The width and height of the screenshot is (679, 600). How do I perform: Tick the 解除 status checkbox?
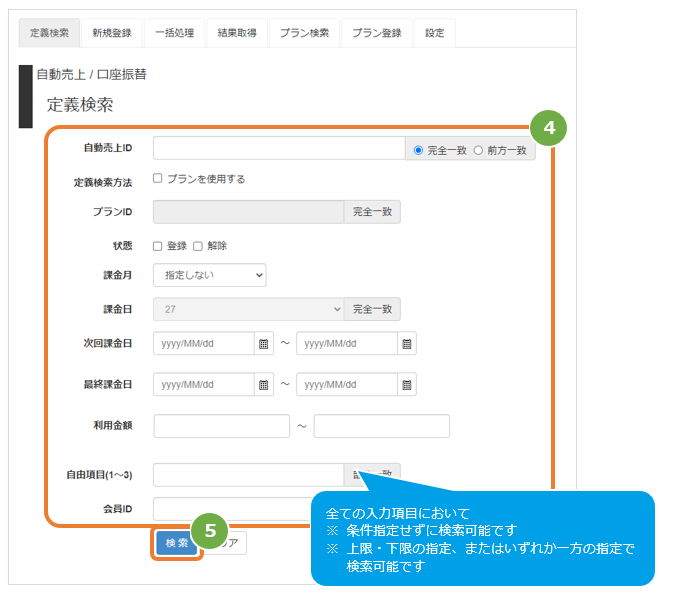(x=198, y=246)
